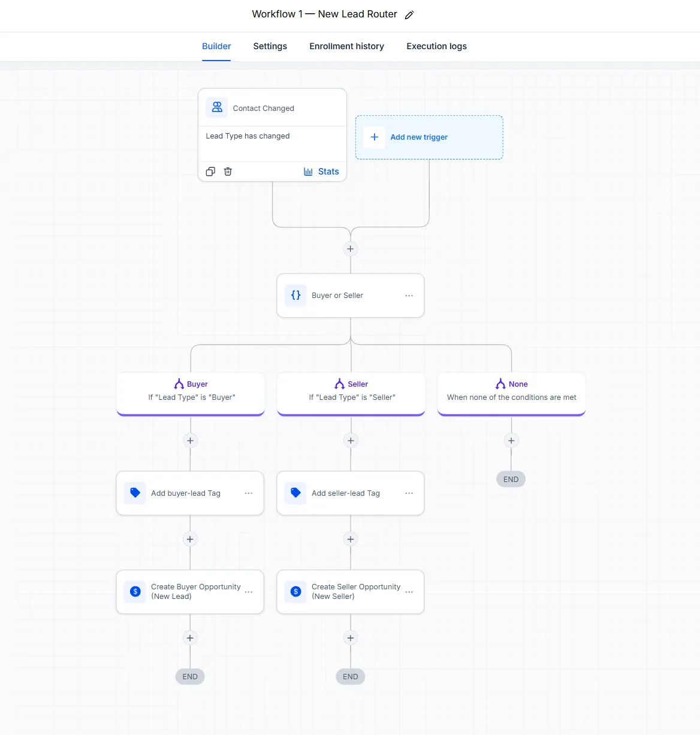Click 'If "Lead Type" is "Seller"' condition text
700x735 pixels.
[x=352, y=397]
